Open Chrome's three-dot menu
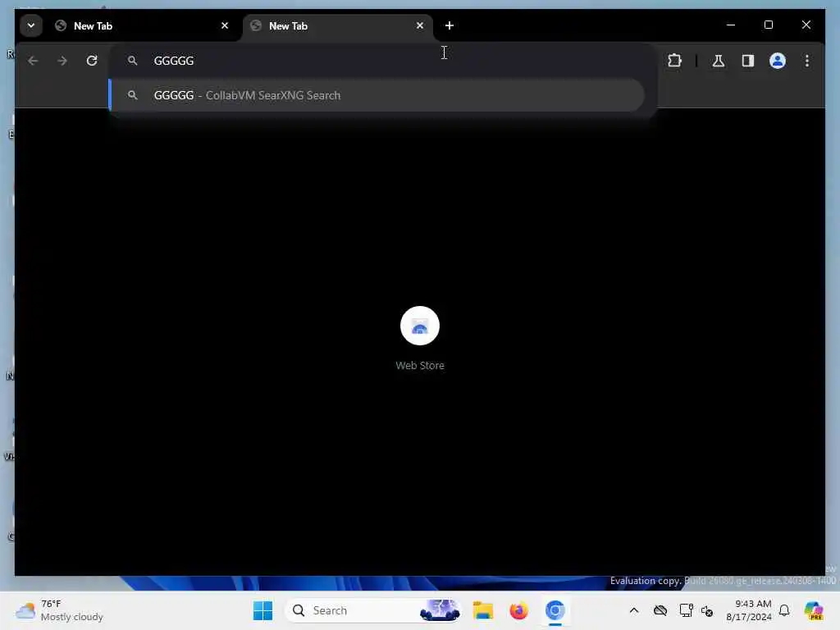The image size is (840, 630). (807, 61)
